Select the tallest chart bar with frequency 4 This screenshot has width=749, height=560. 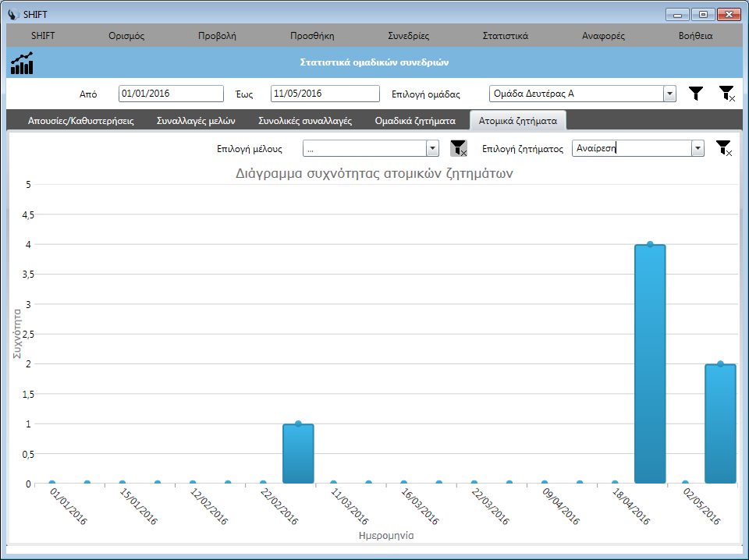650,363
